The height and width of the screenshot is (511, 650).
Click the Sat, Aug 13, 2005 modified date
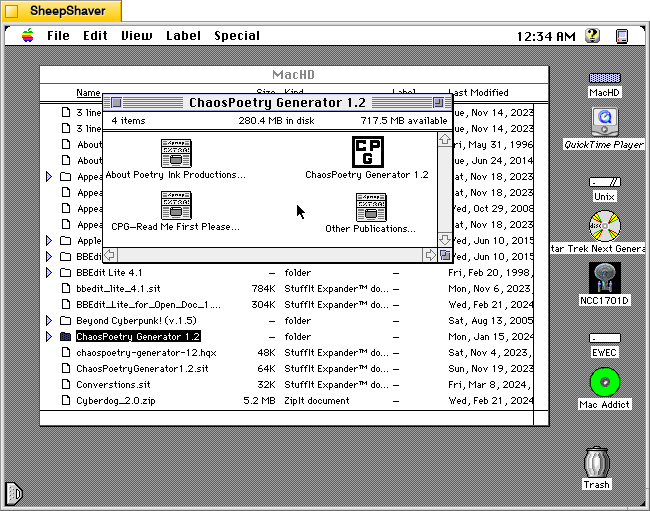[x=490, y=320]
